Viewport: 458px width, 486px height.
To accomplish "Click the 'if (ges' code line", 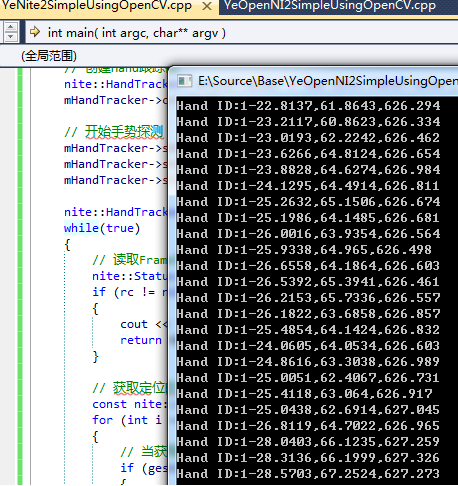I will click(144, 468).
